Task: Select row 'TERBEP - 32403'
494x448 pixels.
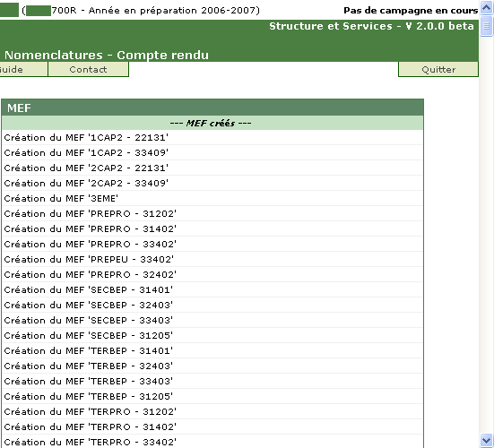Action: [212, 366]
